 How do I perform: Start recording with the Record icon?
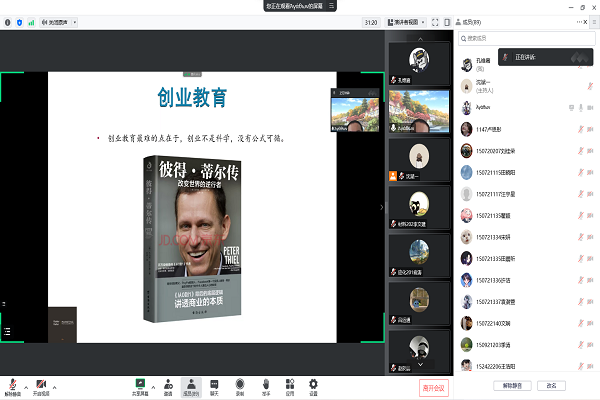click(x=240, y=387)
